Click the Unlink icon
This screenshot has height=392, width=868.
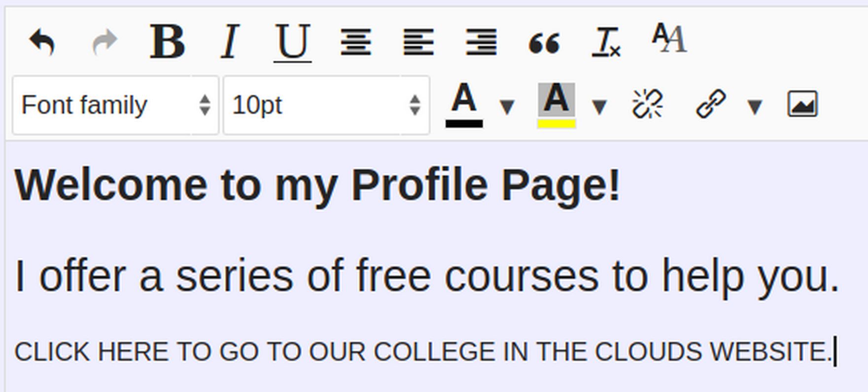[x=647, y=104]
